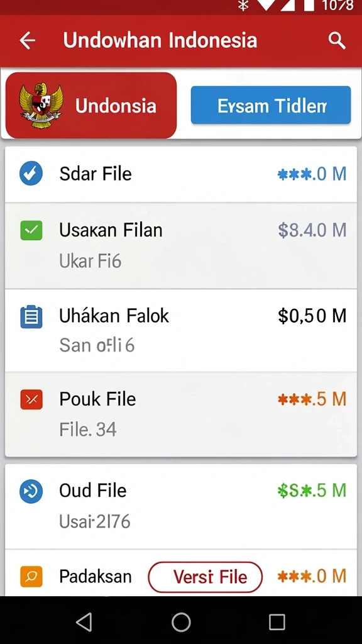Tap the orange icon beside Padaksan

pyautogui.click(x=31, y=576)
